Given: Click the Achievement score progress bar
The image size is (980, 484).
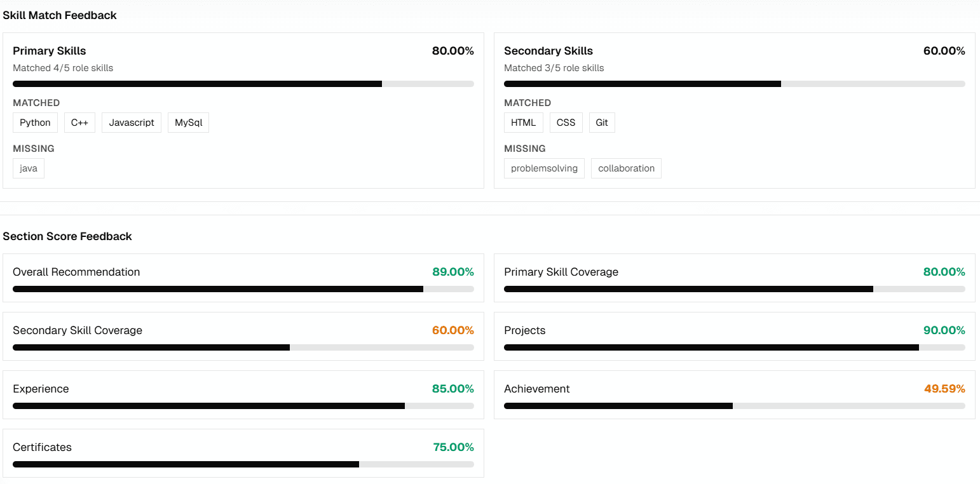Looking at the screenshot, I should point(735,406).
